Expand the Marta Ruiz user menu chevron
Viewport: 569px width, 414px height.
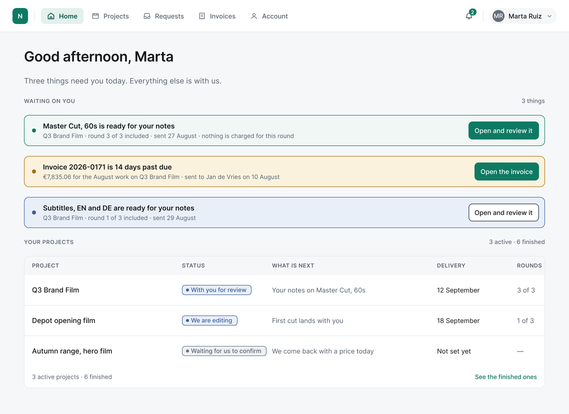point(549,16)
